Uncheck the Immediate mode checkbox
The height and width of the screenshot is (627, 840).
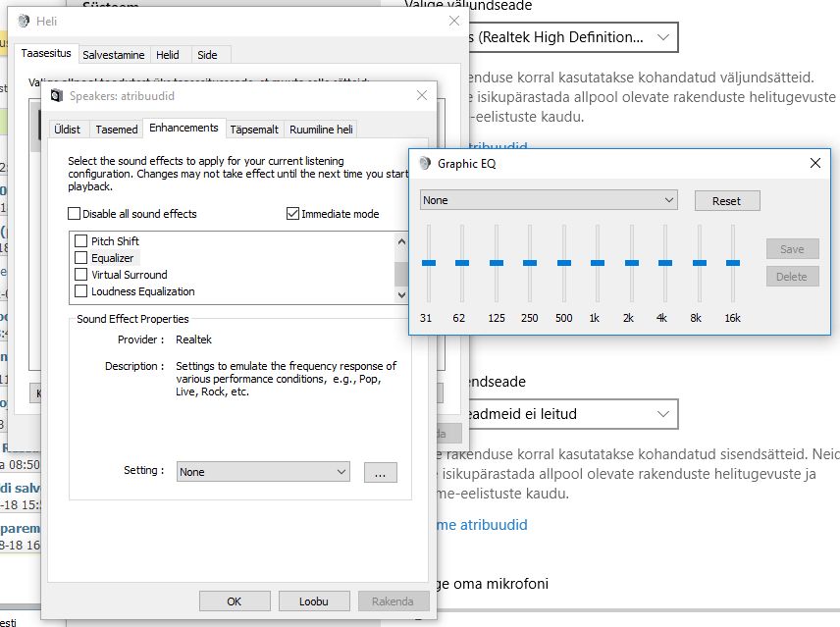coord(292,214)
